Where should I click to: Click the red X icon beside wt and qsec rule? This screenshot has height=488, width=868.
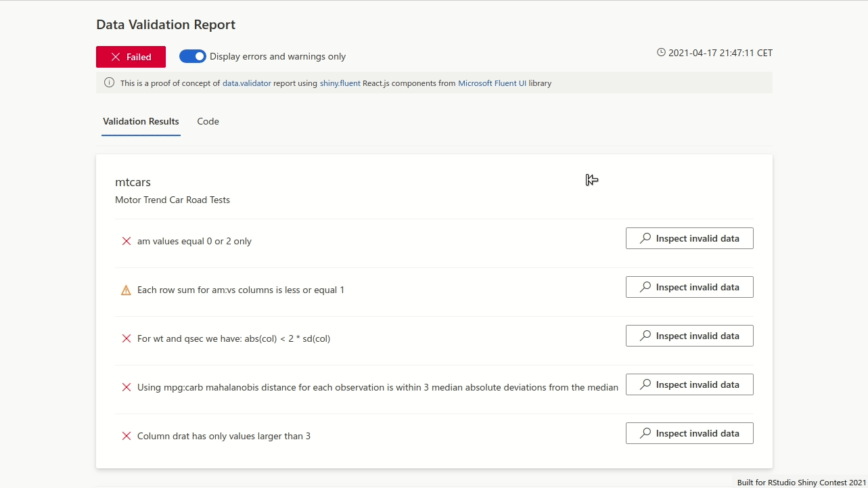[x=126, y=338]
